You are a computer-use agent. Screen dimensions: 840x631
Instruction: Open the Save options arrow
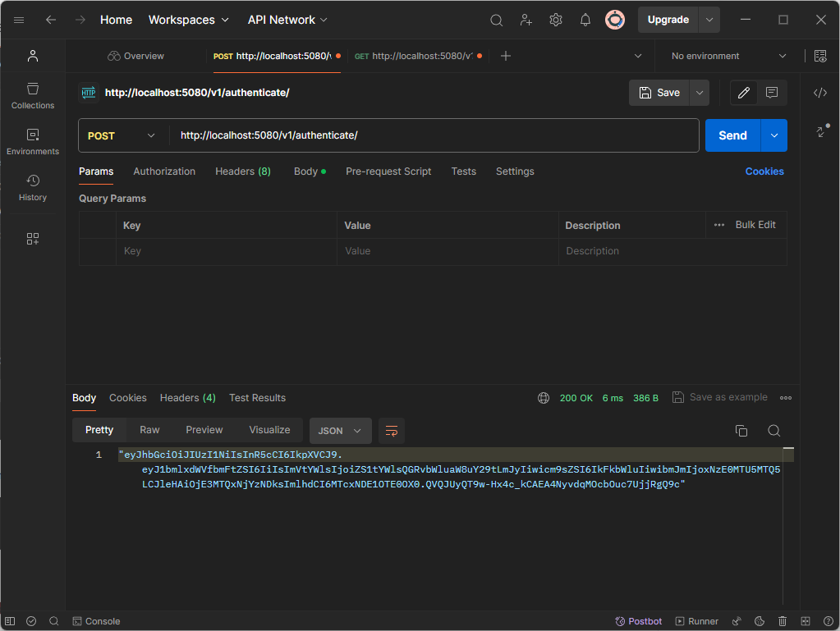coord(699,93)
